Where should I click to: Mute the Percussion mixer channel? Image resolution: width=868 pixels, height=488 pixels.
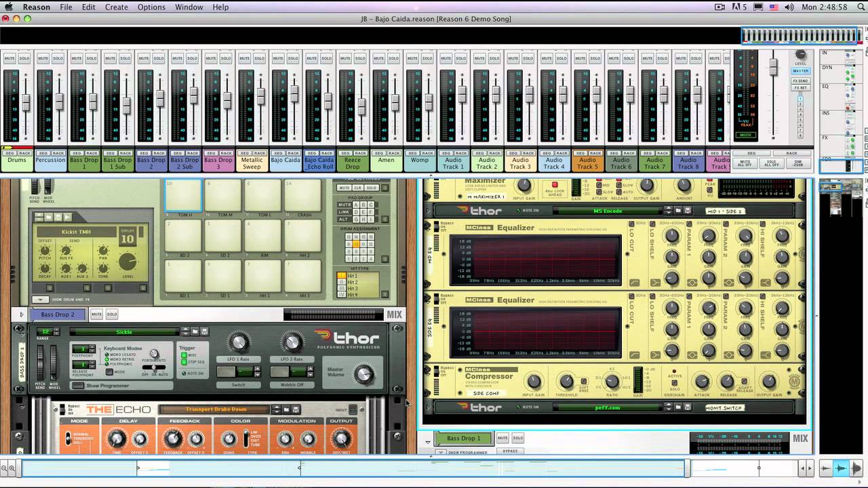click(43, 58)
